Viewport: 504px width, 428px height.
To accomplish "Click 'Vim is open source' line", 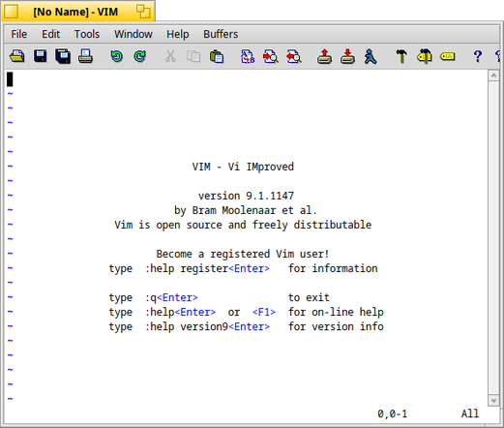I will [x=243, y=225].
